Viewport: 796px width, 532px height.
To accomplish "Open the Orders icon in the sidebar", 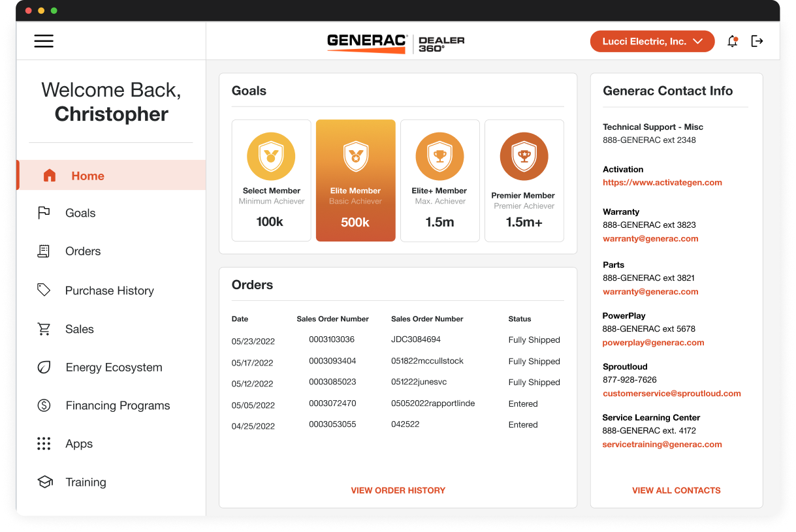I will pos(44,251).
